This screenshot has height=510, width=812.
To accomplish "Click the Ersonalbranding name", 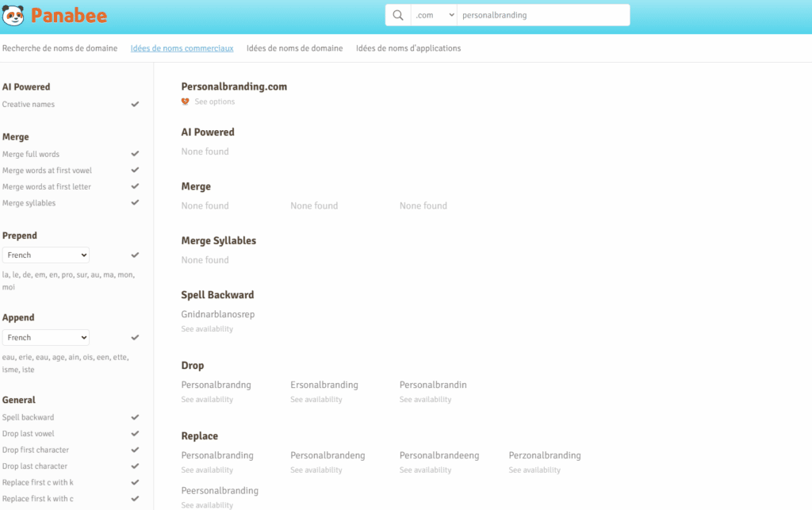I will tap(324, 385).
